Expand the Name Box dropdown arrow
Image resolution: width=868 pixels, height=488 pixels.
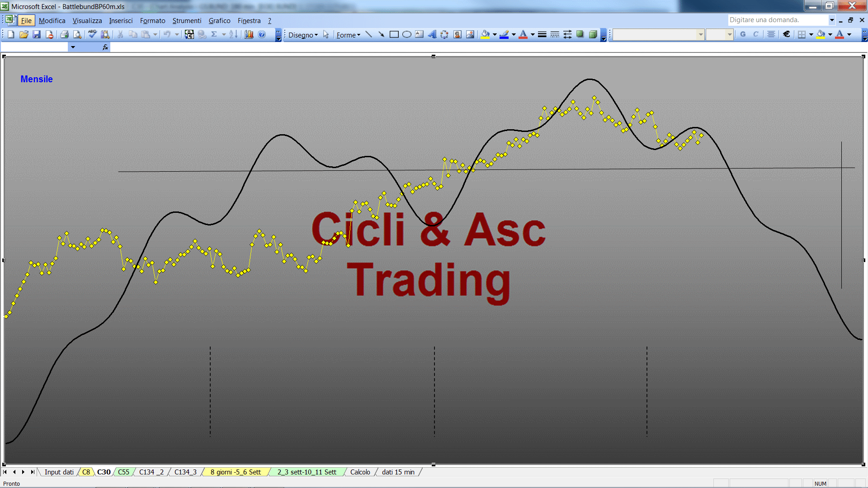pos(73,47)
